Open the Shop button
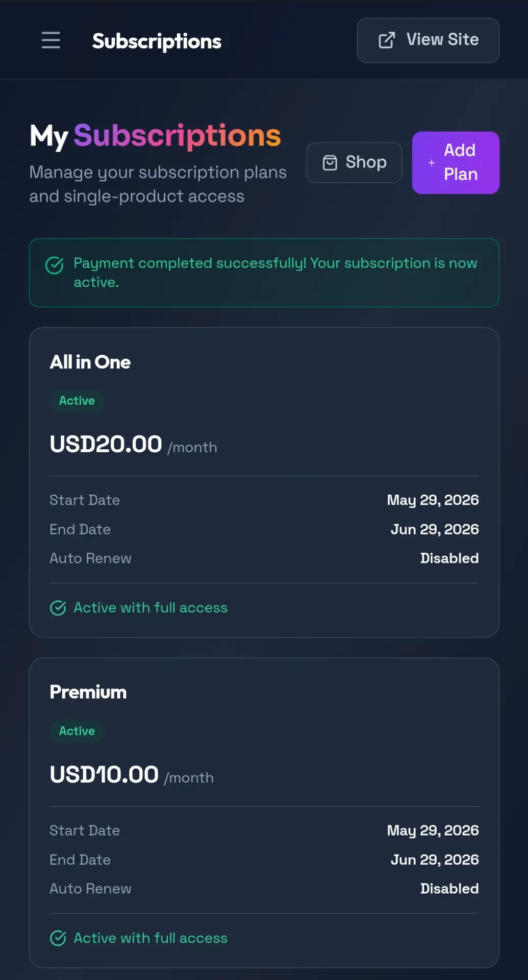Viewport: 528px width, 980px height. coord(354,163)
